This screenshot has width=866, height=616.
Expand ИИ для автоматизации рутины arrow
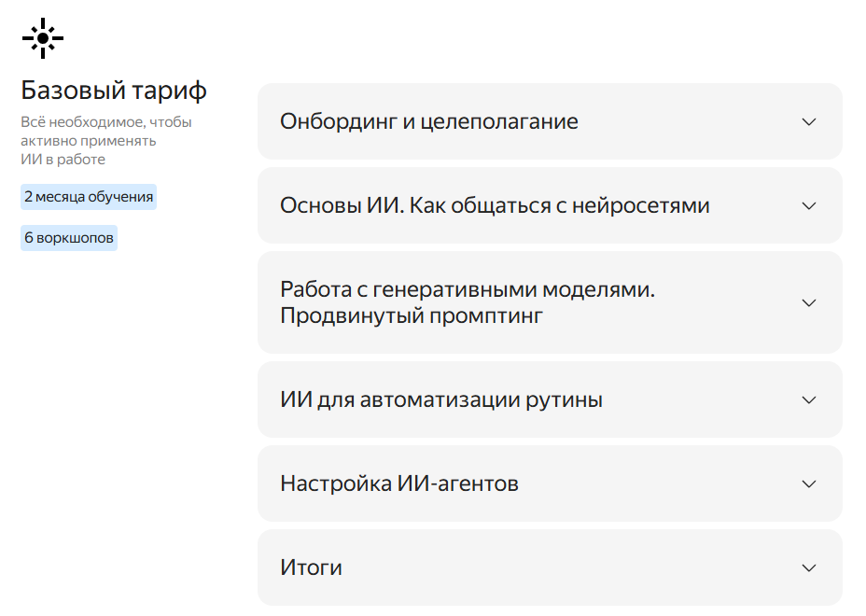pos(808,400)
